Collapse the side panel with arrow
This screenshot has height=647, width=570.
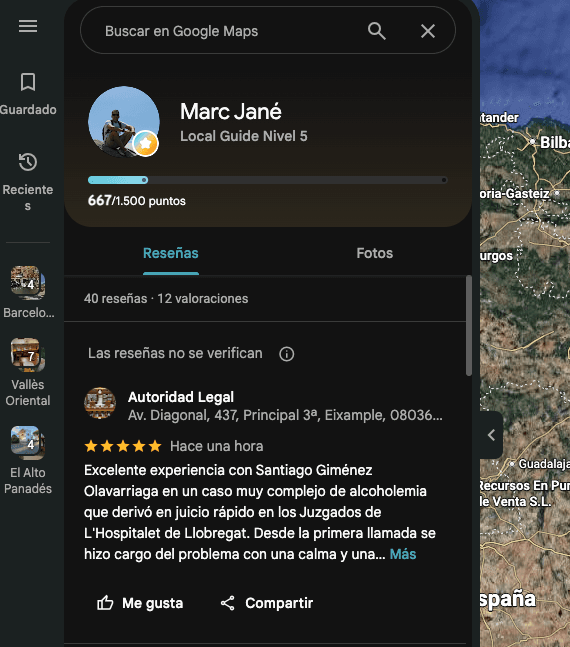pos(491,434)
